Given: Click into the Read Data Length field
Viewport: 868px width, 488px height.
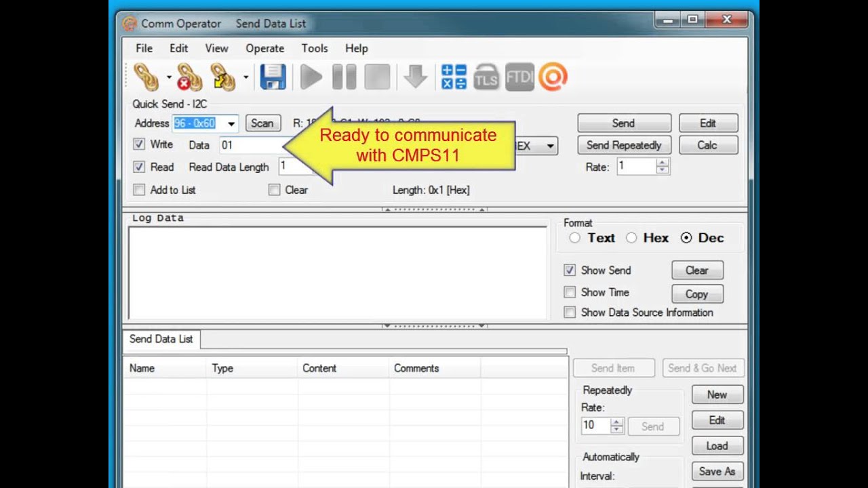Looking at the screenshot, I should [296, 167].
